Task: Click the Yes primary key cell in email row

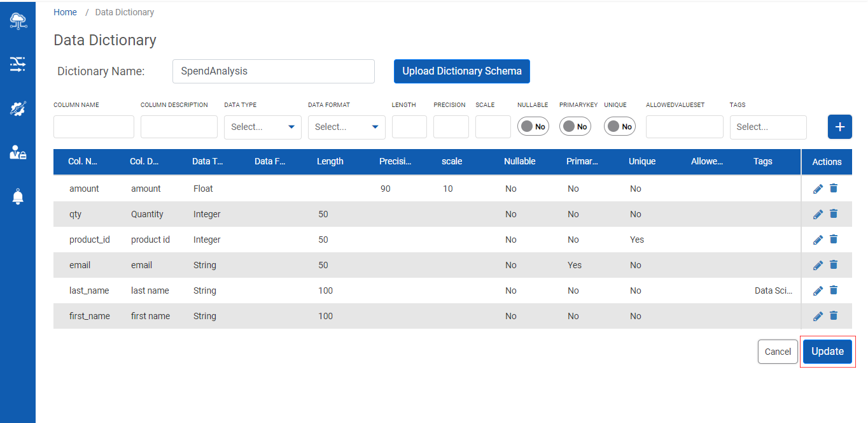Action: coord(575,265)
